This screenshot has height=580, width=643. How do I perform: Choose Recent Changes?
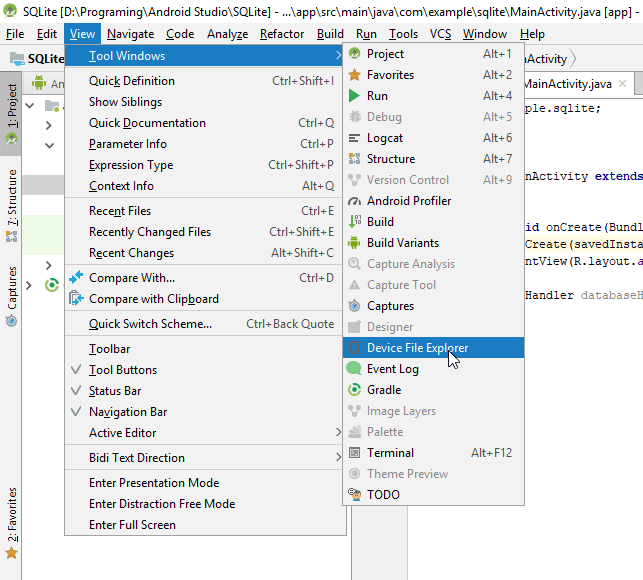tap(204, 253)
